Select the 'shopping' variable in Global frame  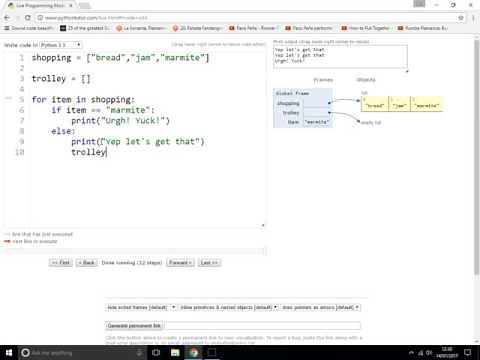click(x=288, y=103)
